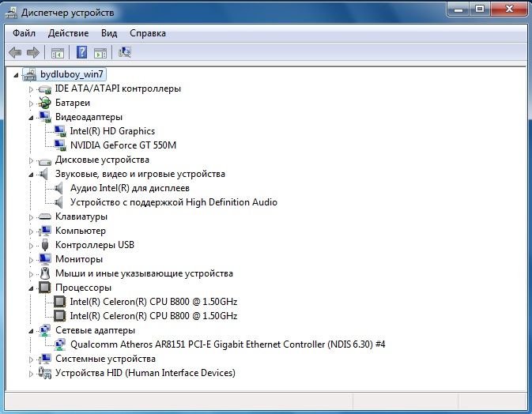Click the Сетевые адаптеры network icon
This screenshot has height=414, width=532.
point(45,330)
